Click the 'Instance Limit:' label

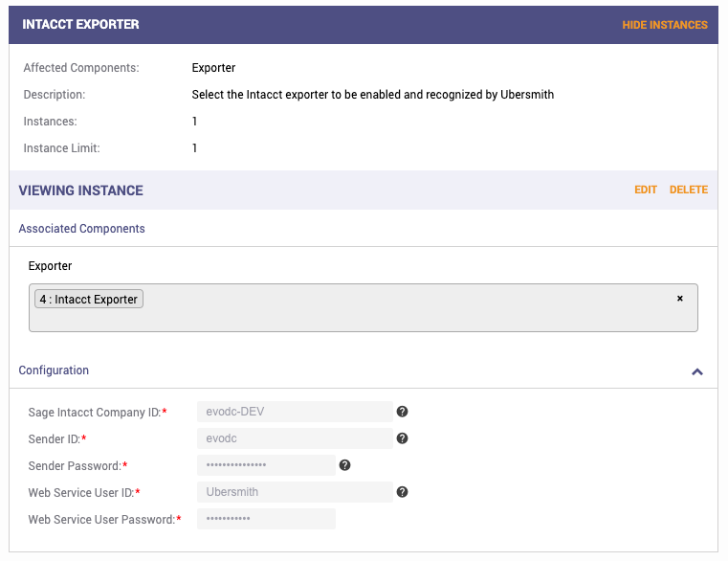[x=62, y=148]
